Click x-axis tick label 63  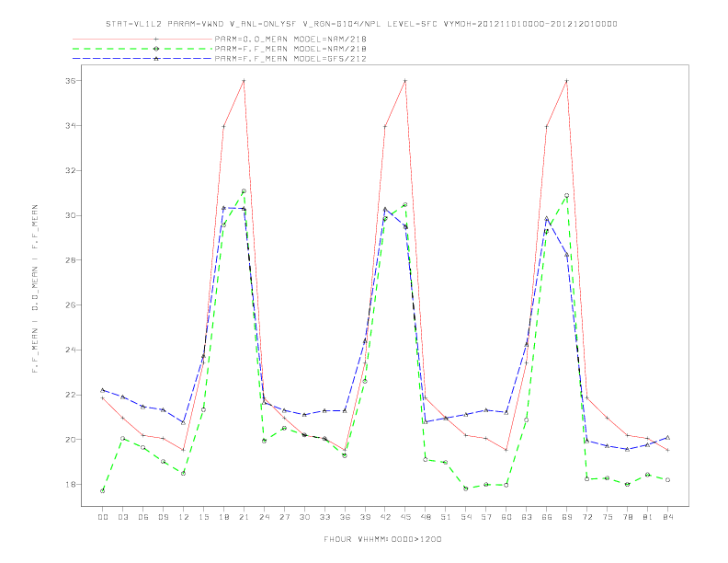(x=527, y=517)
